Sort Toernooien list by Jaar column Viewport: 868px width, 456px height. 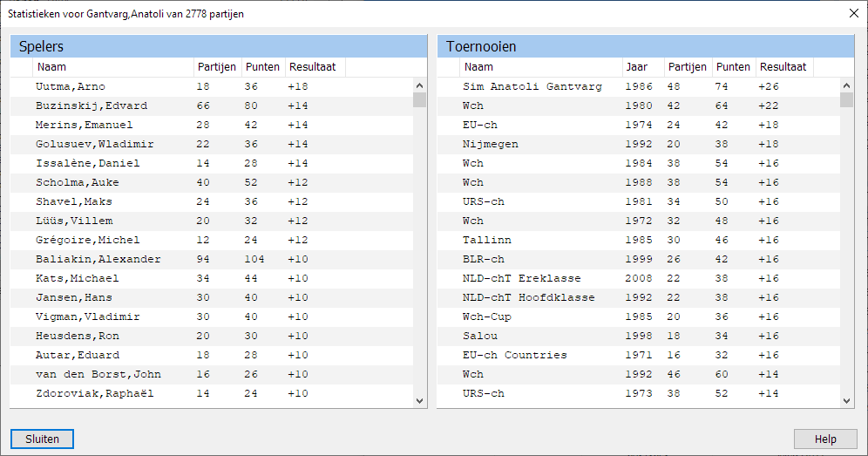point(642,67)
